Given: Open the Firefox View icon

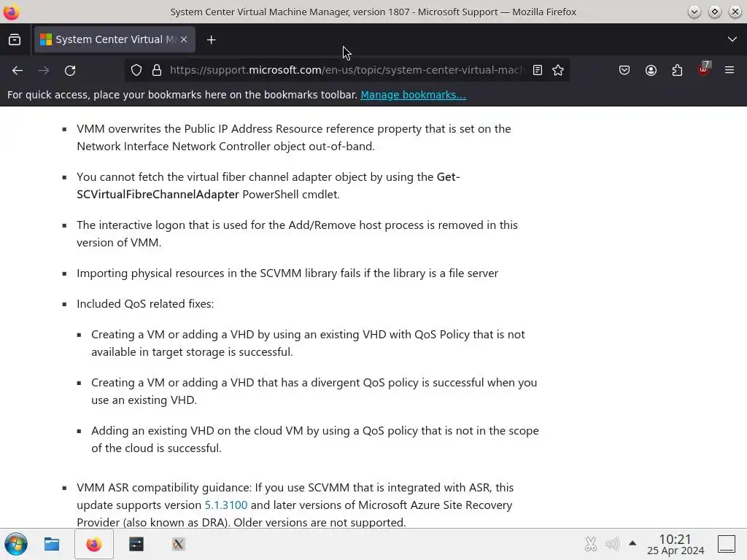Looking at the screenshot, I should (15, 39).
